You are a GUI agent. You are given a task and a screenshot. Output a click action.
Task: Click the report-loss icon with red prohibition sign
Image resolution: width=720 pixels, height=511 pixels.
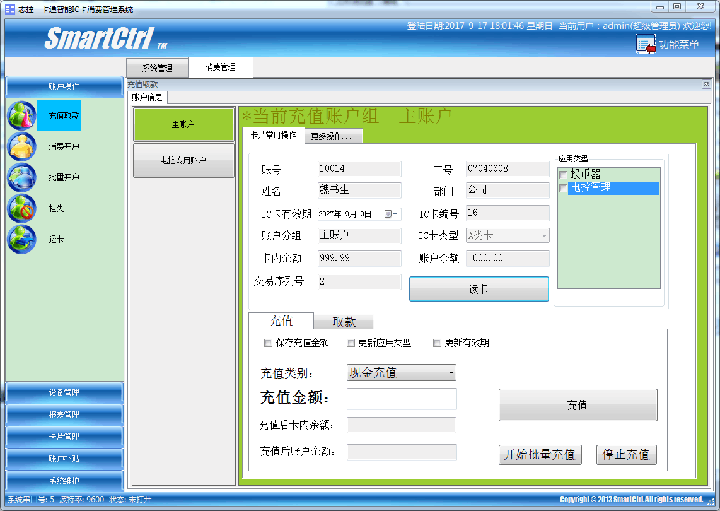tap(22, 208)
